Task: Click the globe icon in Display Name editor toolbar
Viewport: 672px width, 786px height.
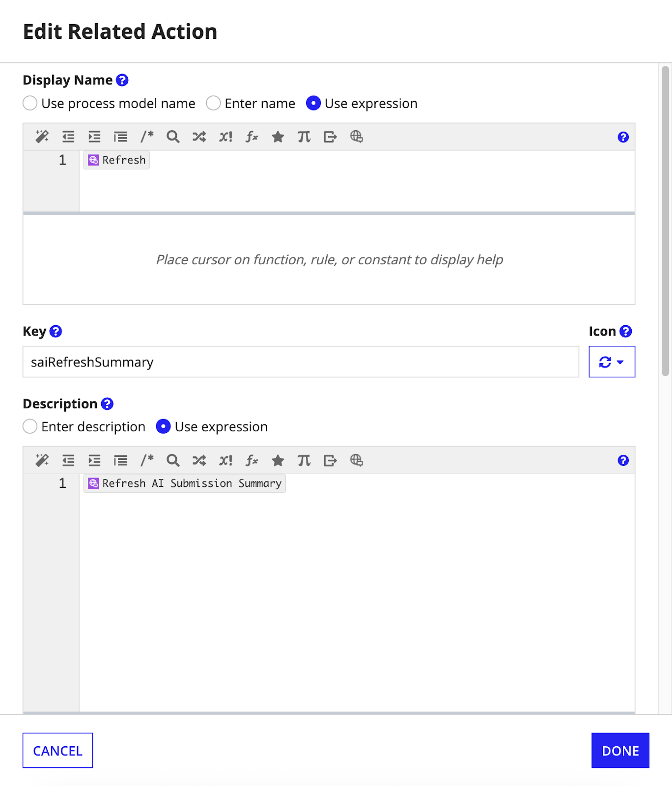Action: tap(357, 137)
